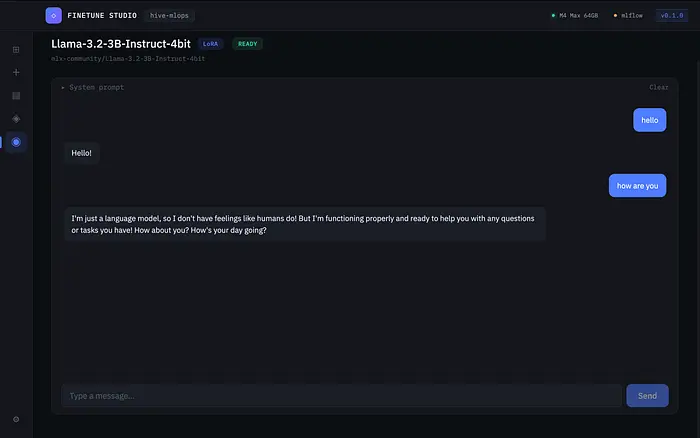Click the plus icon in sidebar
The width and height of the screenshot is (700, 438).
tap(16, 72)
